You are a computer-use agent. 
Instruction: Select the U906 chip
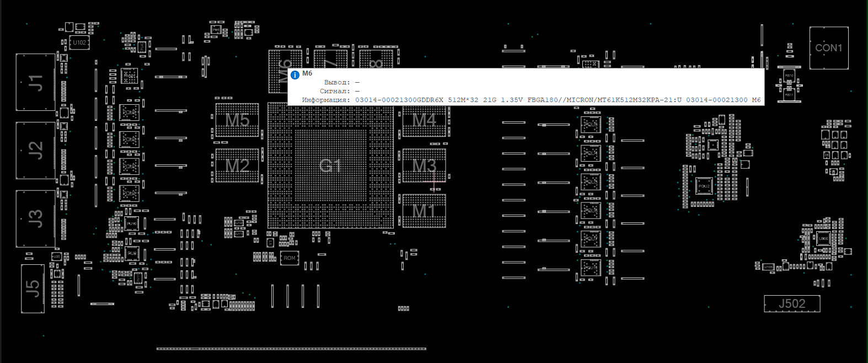click(823, 239)
